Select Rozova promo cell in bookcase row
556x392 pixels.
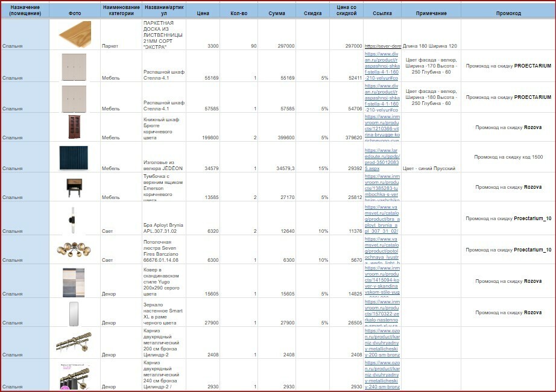pos(508,127)
